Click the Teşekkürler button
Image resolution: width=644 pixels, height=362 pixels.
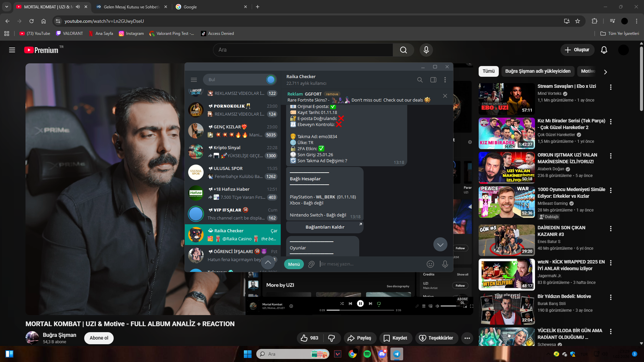(x=436, y=338)
